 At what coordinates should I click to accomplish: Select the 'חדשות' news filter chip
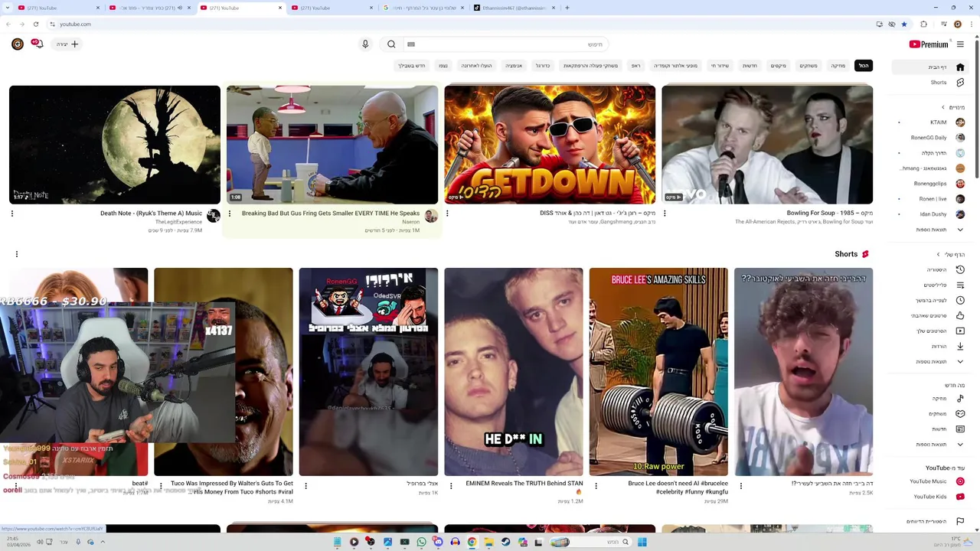750,66
